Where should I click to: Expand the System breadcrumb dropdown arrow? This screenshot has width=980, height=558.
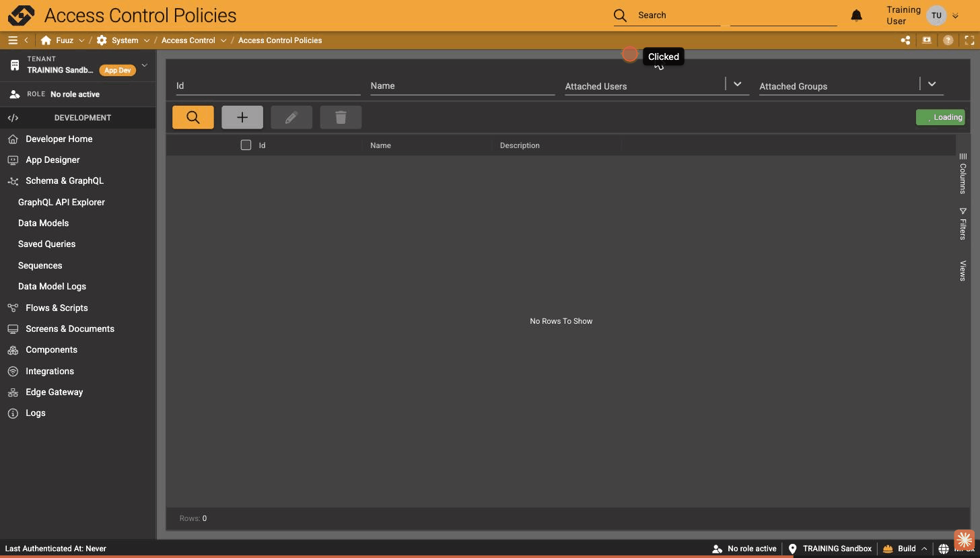(x=146, y=40)
